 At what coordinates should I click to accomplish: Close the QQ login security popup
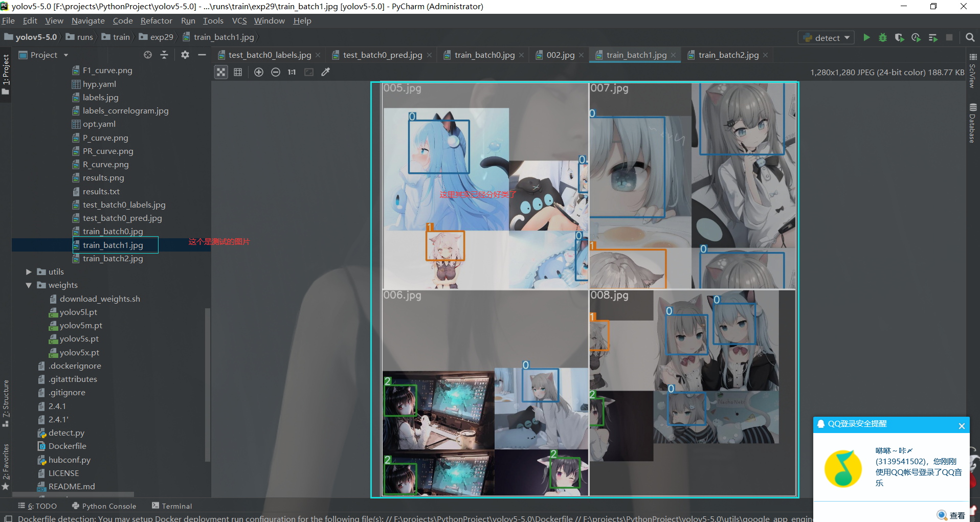click(x=962, y=426)
